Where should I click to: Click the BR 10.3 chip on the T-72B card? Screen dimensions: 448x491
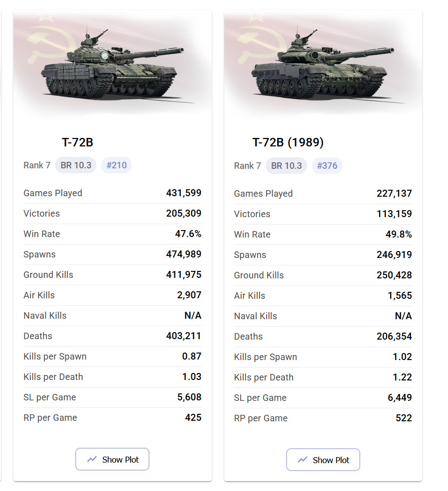click(76, 165)
